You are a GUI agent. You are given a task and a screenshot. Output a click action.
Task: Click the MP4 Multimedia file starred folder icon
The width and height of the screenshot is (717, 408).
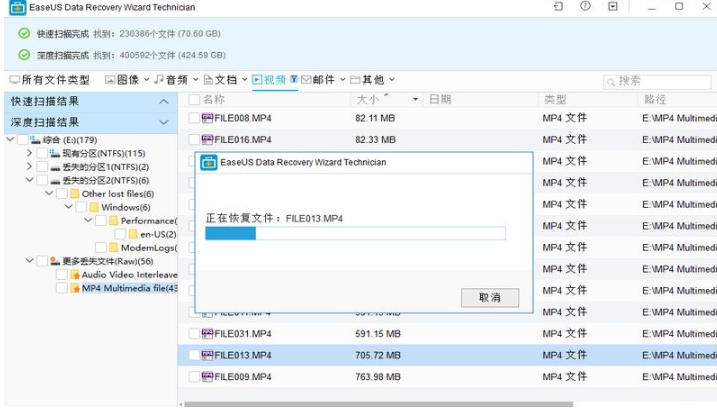point(75,288)
